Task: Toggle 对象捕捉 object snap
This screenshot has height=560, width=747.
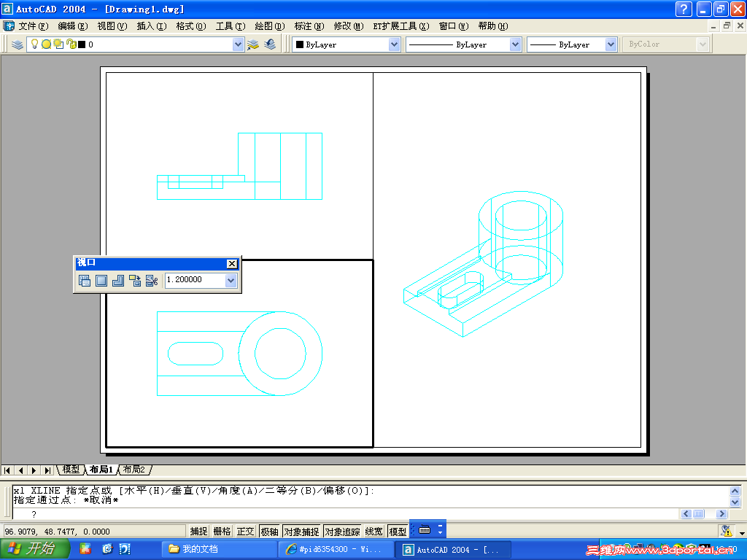Action: pos(301,532)
